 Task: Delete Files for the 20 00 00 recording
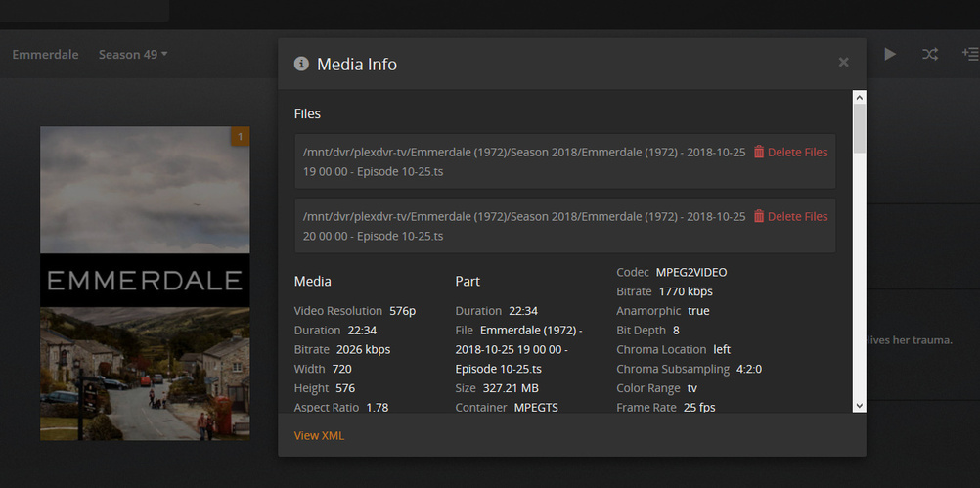click(x=790, y=216)
